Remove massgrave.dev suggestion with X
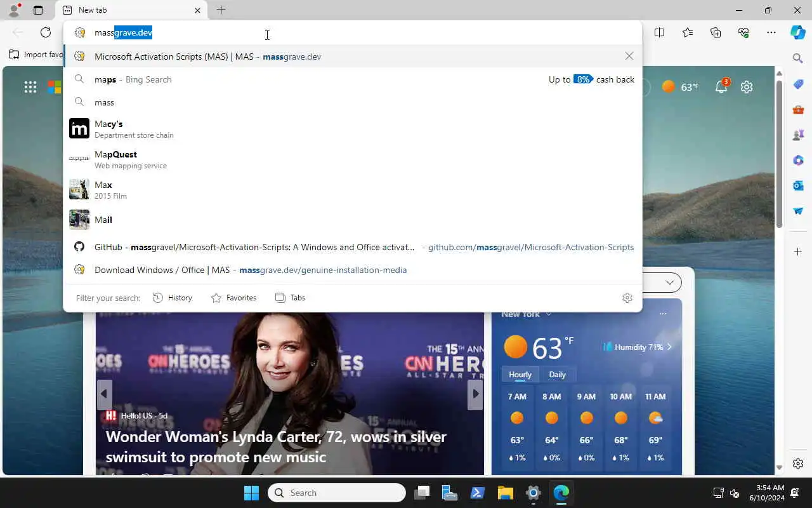 pos(629,56)
